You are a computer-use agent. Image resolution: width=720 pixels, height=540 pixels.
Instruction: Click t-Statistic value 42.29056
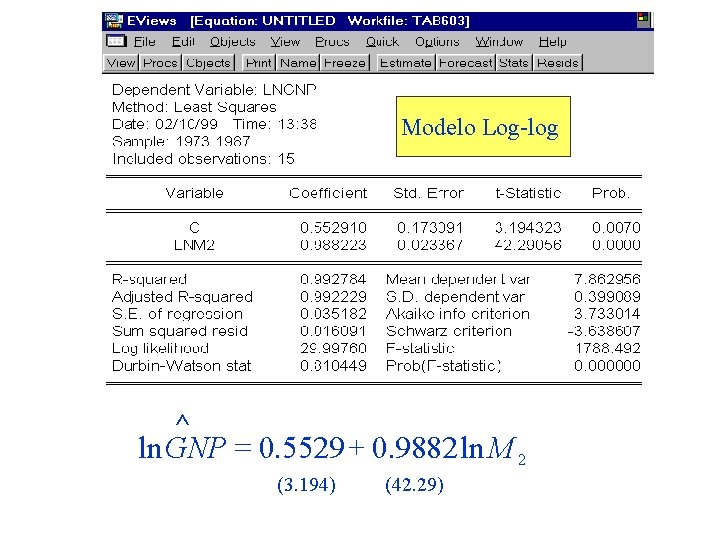coord(528,245)
